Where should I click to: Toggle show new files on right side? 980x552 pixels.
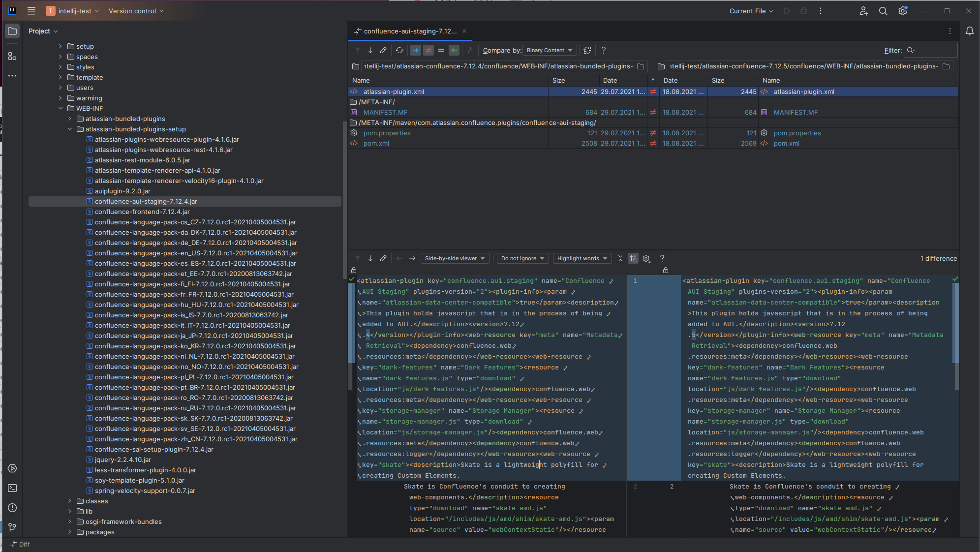[x=454, y=50]
